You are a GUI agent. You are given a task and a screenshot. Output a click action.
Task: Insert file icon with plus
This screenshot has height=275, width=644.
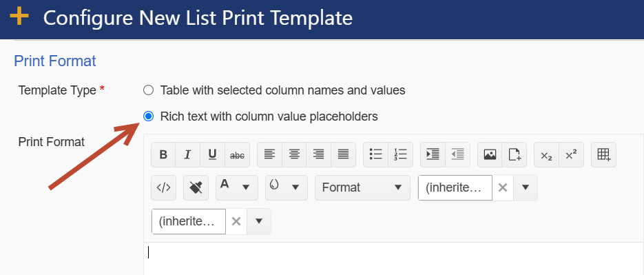(515, 154)
